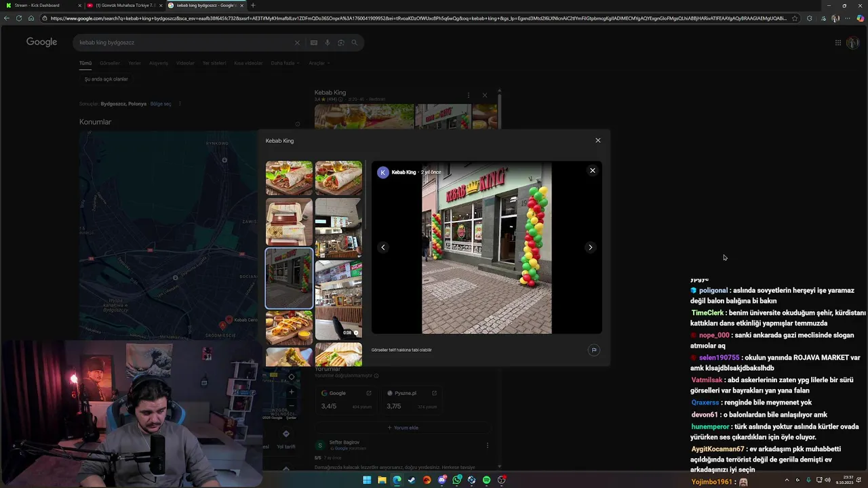Open the taskbar clock and date
The height and width of the screenshot is (488, 868).
844,480
